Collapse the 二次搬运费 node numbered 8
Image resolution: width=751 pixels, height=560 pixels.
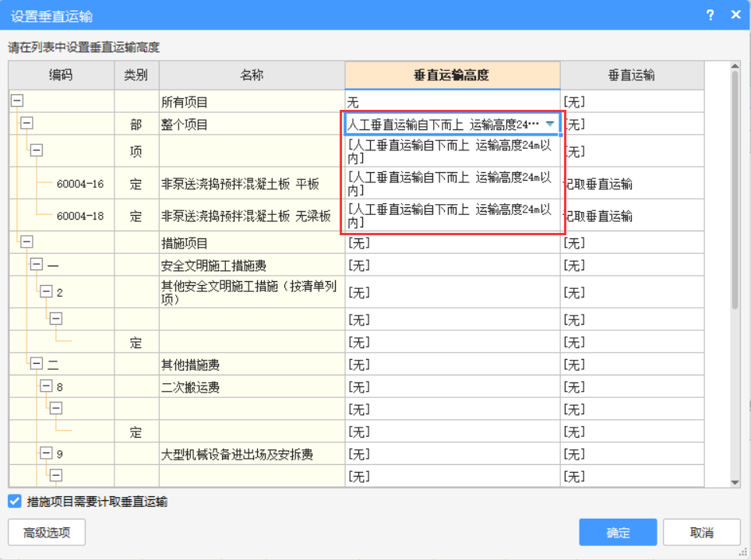46,386
